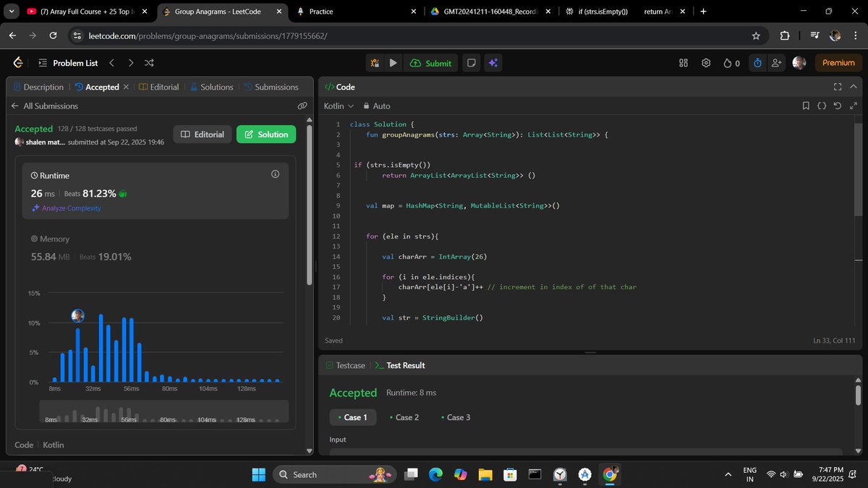
Task: Open the Analyze Complexity link
Action: coord(71,208)
